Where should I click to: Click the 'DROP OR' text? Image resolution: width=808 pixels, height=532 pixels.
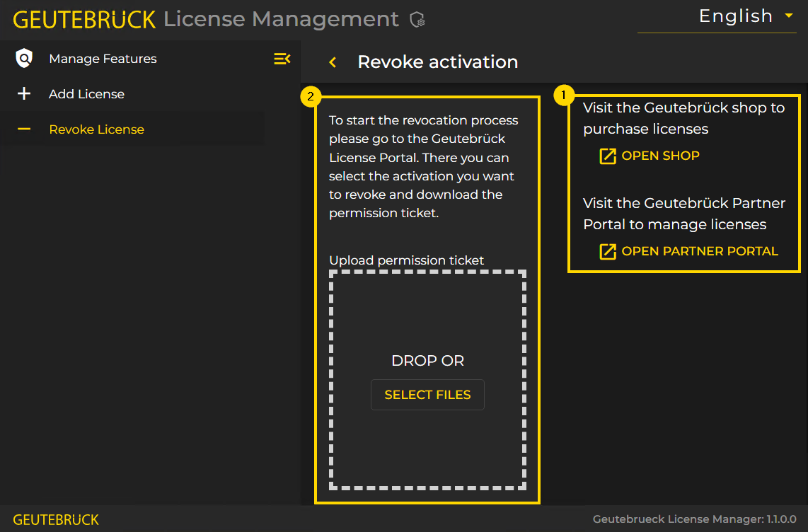tap(428, 361)
